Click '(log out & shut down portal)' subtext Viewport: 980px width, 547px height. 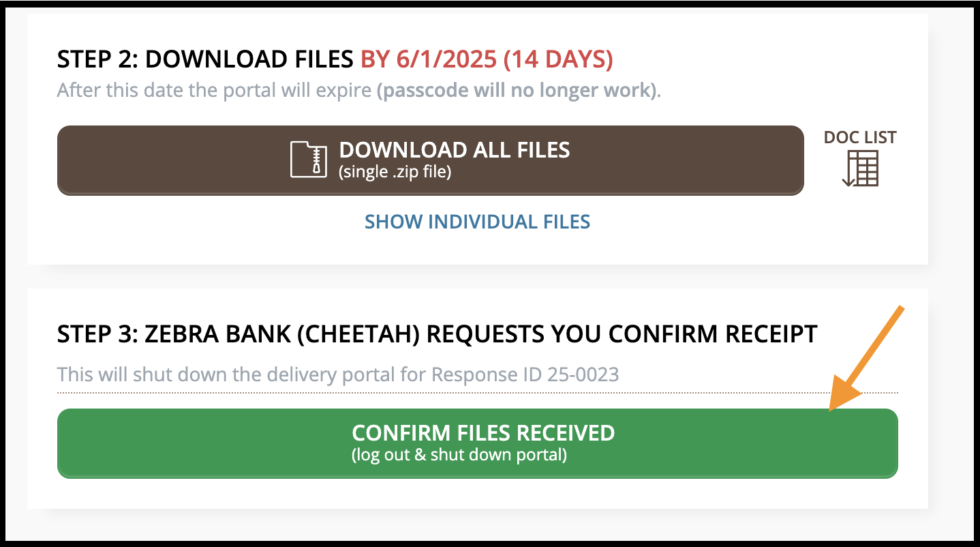point(459,454)
